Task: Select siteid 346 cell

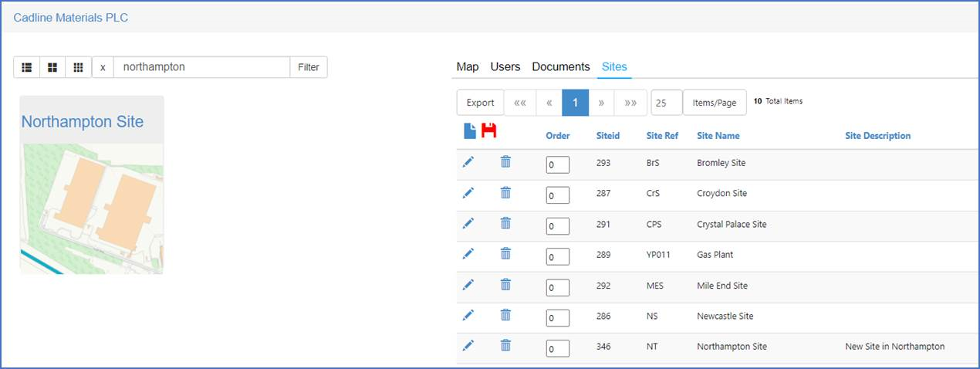Action: click(x=603, y=347)
